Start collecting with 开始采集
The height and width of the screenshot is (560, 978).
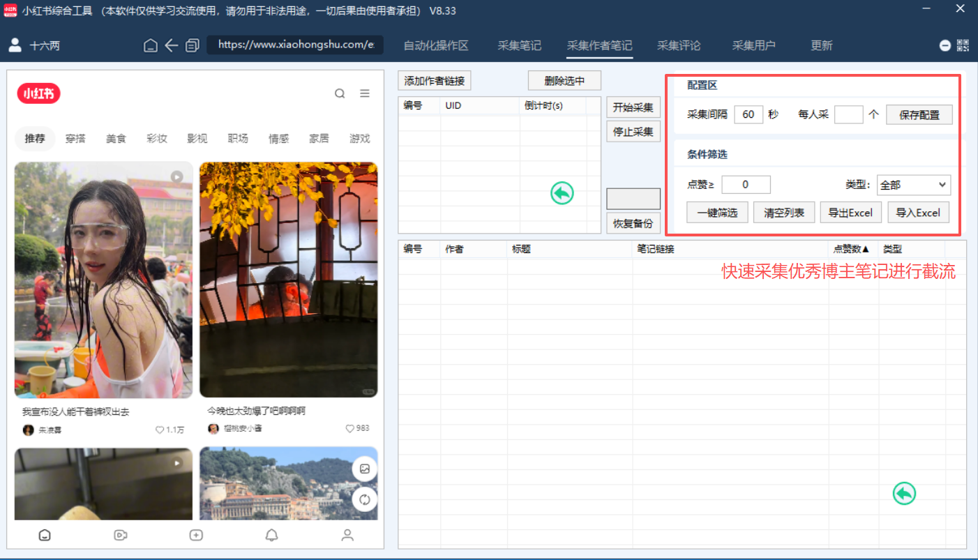(633, 108)
